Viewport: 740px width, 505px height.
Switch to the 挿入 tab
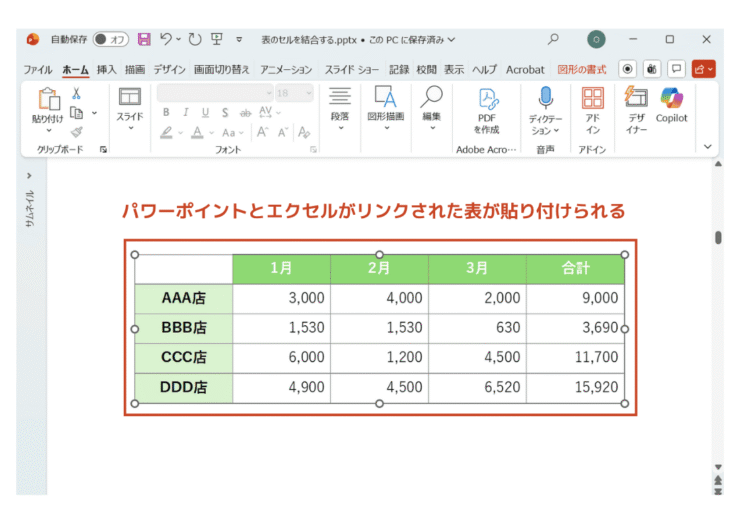pos(107,70)
